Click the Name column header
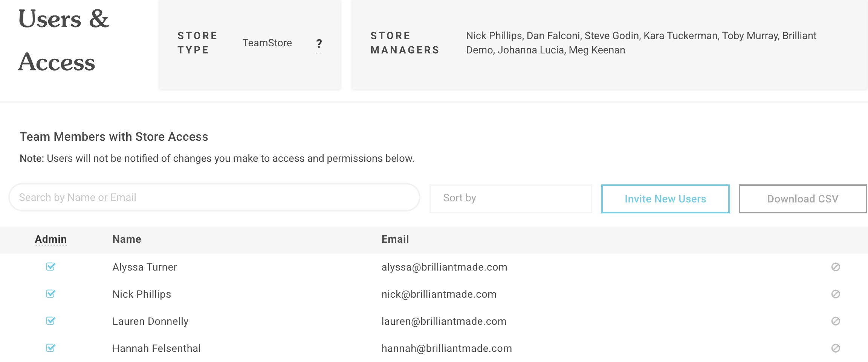Image resolution: width=868 pixels, height=362 pixels. point(127,239)
